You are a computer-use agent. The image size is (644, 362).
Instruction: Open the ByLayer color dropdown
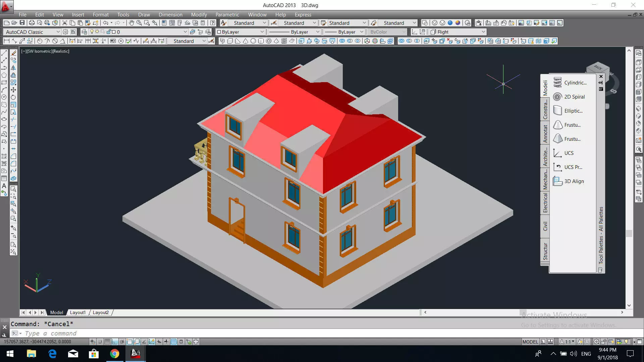[262, 32]
